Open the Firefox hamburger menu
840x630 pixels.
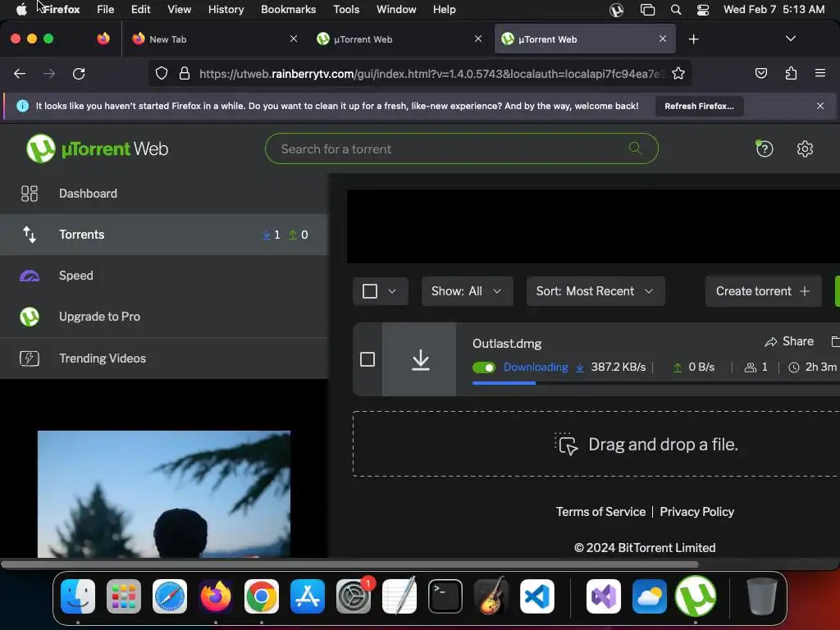point(819,73)
